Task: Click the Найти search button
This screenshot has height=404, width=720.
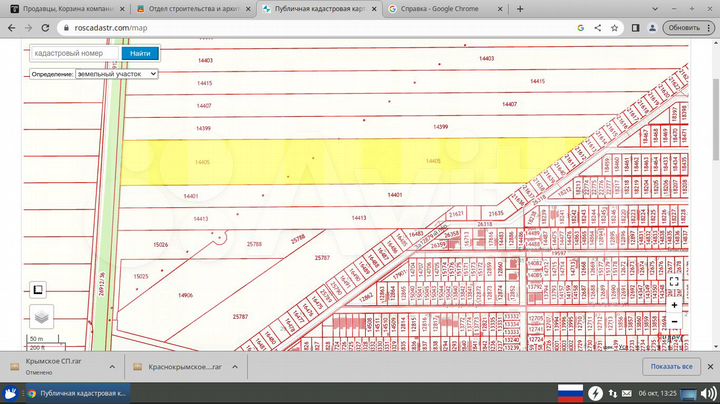Action: 140,53
